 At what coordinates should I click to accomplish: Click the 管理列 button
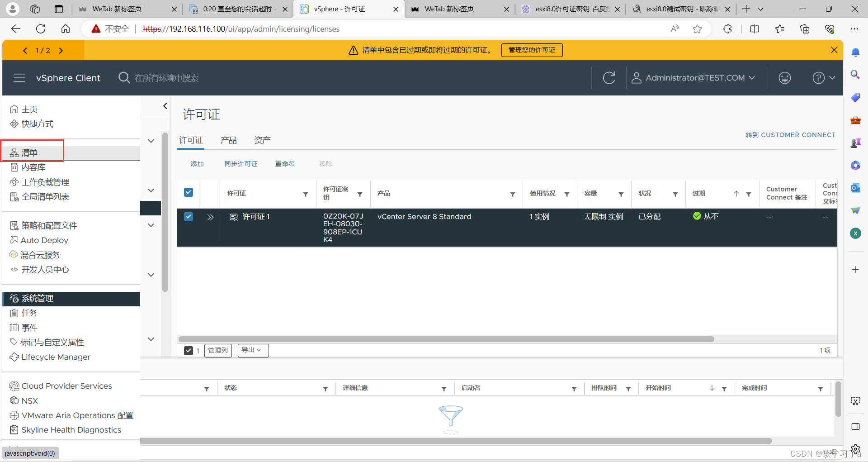coord(218,350)
